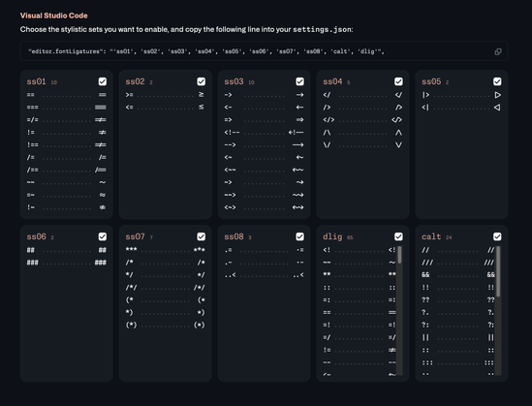Click the calt card title
This screenshot has width=532, height=406.
click(x=431, y=236)
